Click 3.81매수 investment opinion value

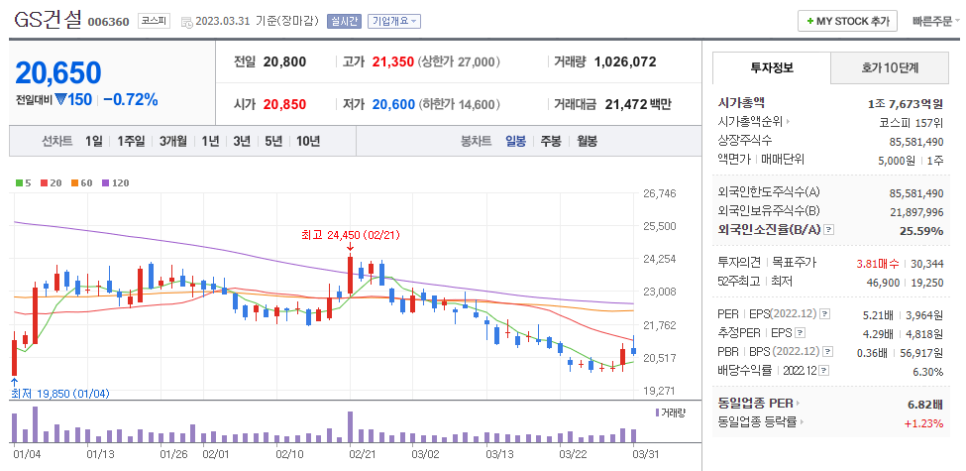click(877, 263)
